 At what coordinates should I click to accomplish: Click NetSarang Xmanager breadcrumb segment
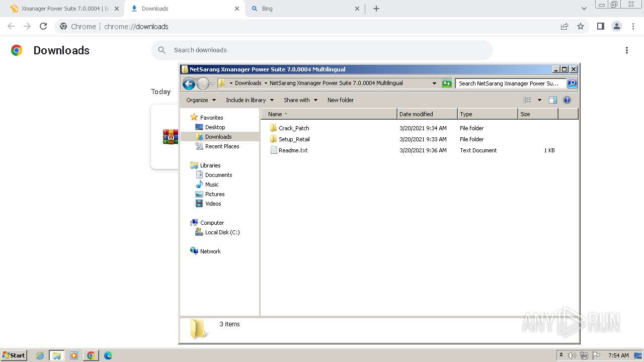point(336,83)
